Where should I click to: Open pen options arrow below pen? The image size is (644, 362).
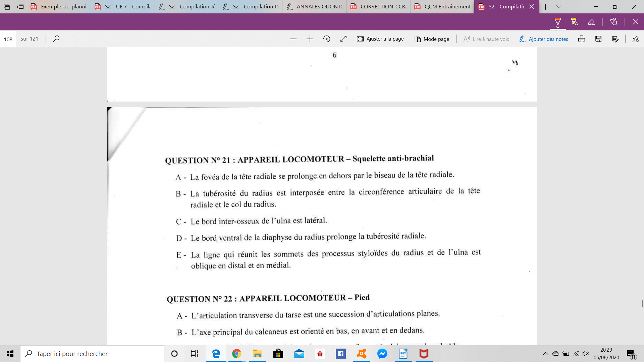pos(557,27)
